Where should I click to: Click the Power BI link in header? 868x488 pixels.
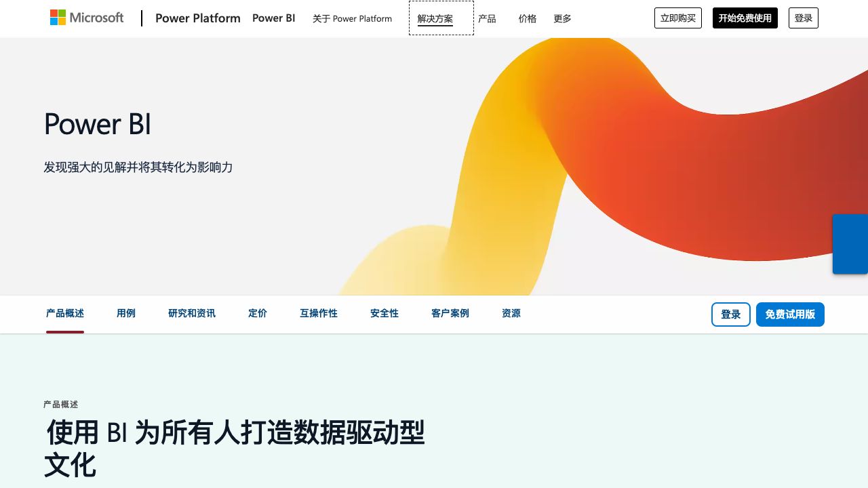point(273,18)
